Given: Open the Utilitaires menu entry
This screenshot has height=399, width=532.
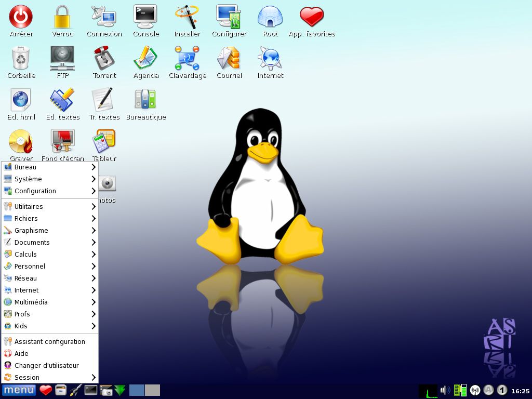Looking at the screenshot, I should click(50, 207).
